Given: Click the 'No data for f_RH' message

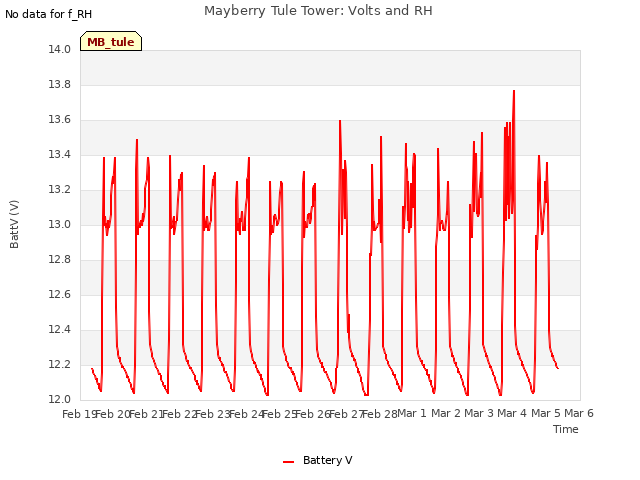Looking at the screenshot, I should point(49,14).
